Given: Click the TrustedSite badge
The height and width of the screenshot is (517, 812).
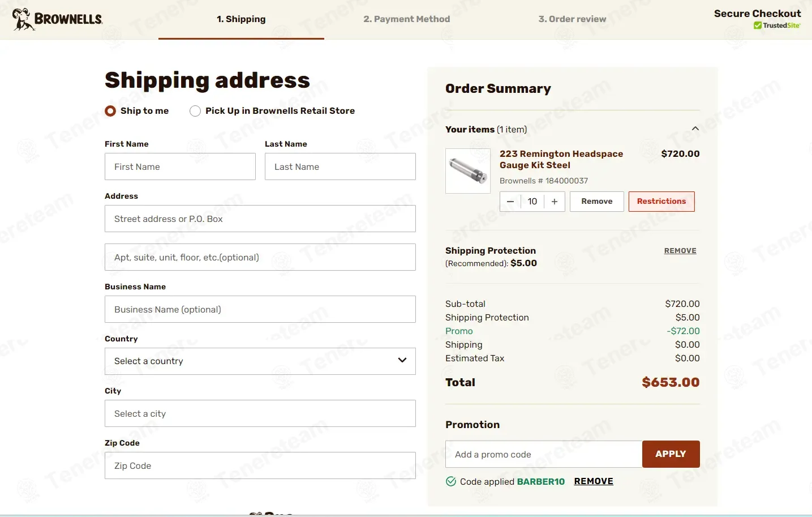Looking at the screenshot, I should (x=776, y=25).
